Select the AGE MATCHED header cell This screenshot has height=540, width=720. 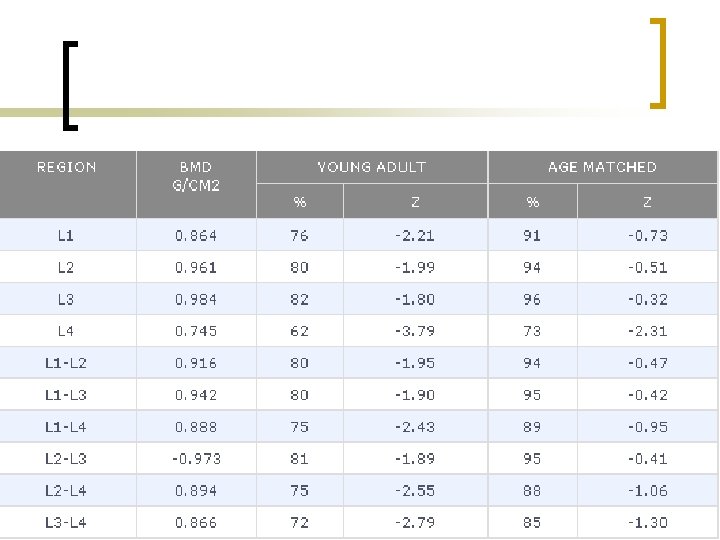coord(602,167)
